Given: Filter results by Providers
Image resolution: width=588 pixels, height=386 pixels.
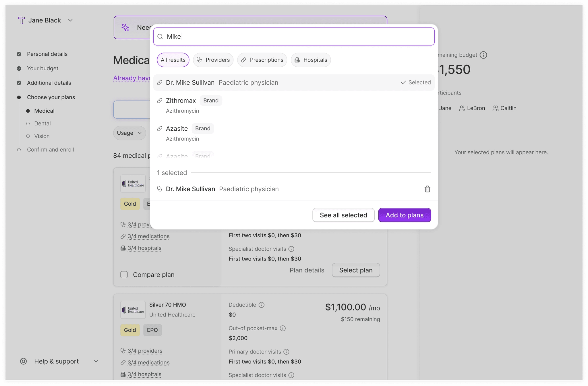Looking at the screenshot, I should (213, 60).
